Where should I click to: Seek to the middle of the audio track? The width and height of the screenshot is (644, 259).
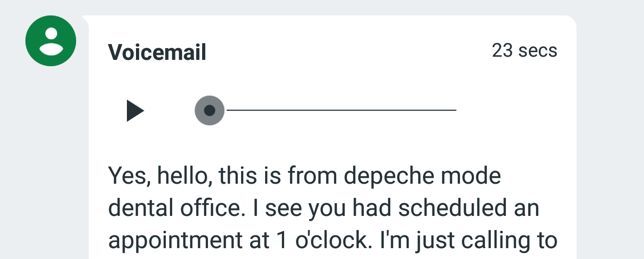[341, 110]
